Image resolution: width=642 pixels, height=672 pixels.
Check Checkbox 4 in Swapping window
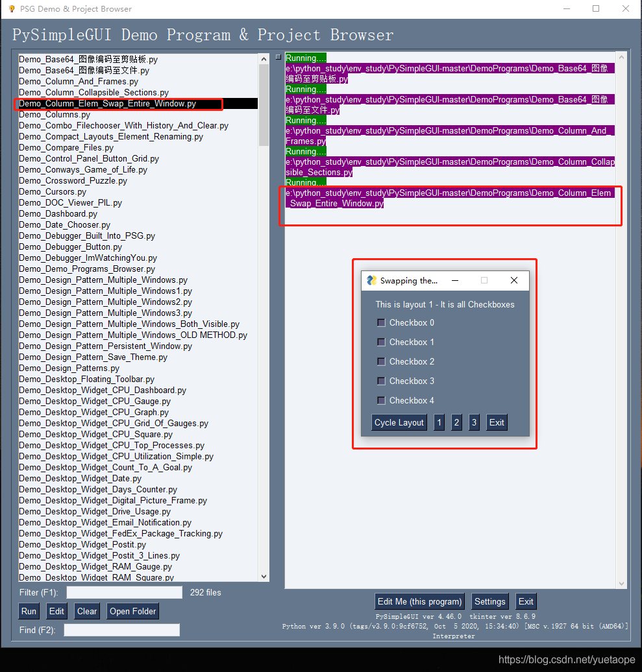(381, 401)
